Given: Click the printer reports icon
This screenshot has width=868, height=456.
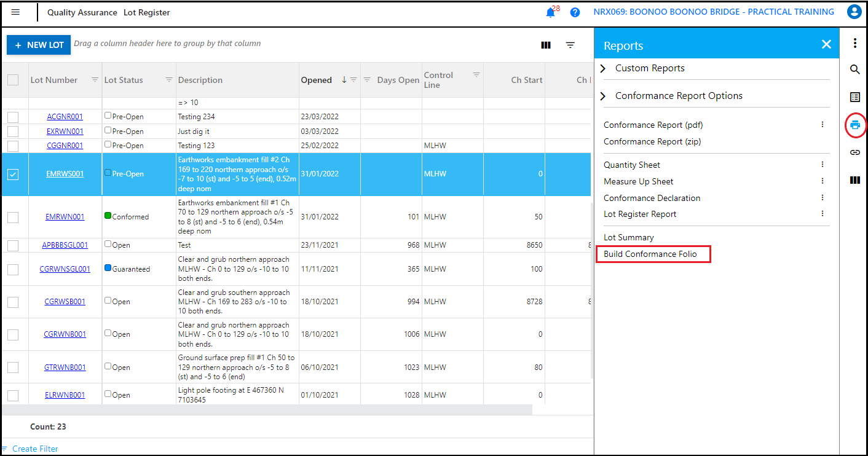Looking at the screenshot, I should 855,125.
